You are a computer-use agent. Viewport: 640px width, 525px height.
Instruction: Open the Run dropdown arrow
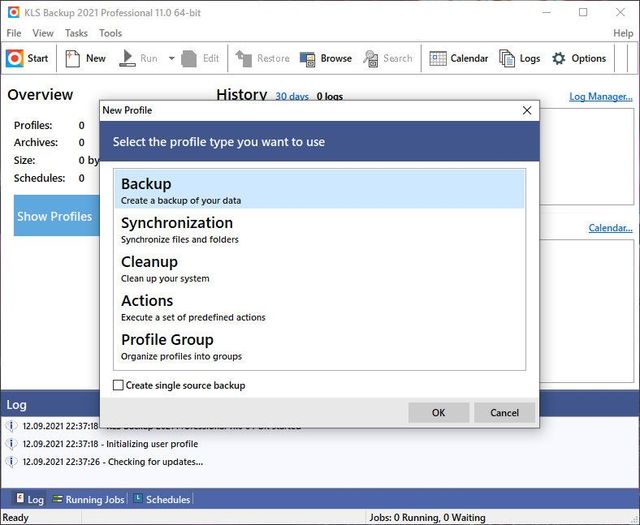[171, 58]
